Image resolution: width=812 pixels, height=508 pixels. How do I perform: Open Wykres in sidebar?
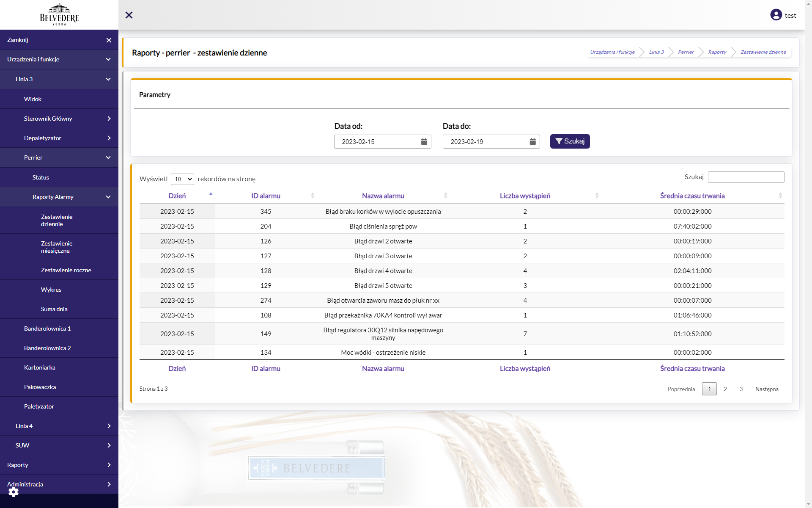click(x=59, y=290)
